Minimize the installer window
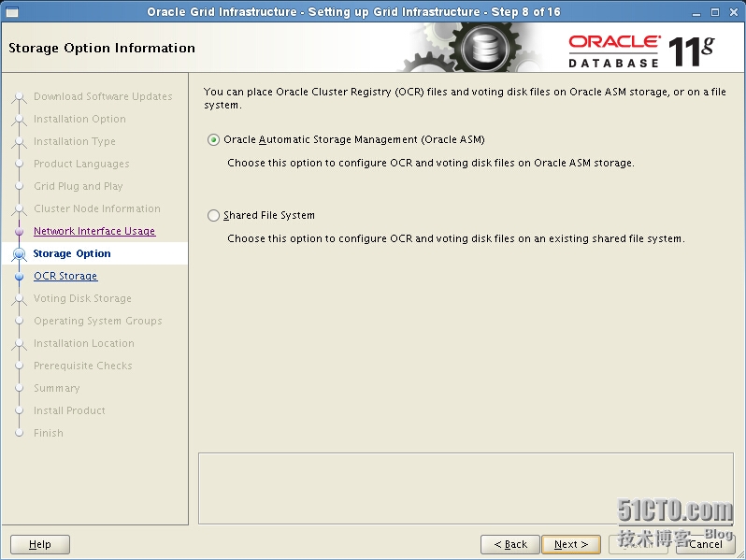 [x=696, y=13]
